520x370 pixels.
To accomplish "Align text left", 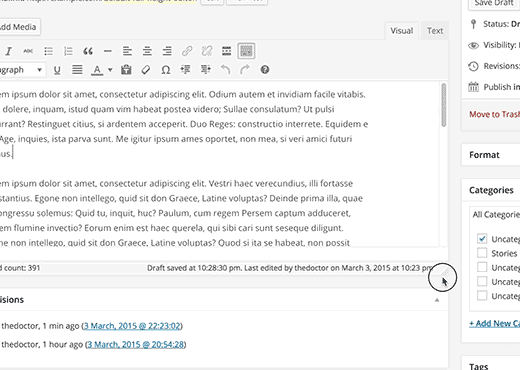I will point(127,51).
